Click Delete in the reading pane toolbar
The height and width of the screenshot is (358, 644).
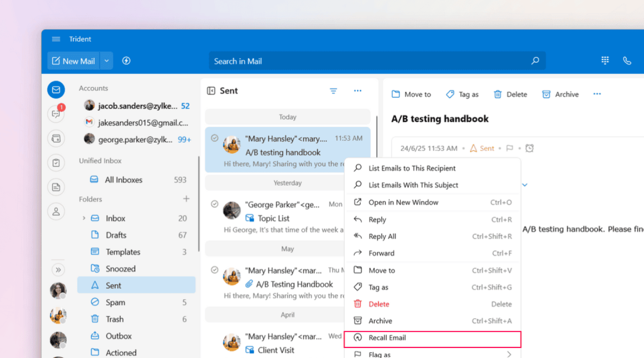pos(510,94)
